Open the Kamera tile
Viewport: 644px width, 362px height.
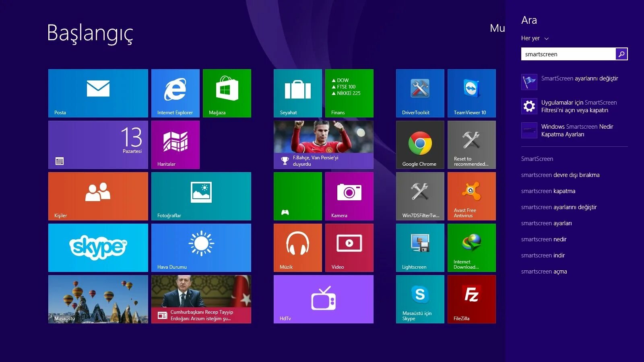coord(349,196)
